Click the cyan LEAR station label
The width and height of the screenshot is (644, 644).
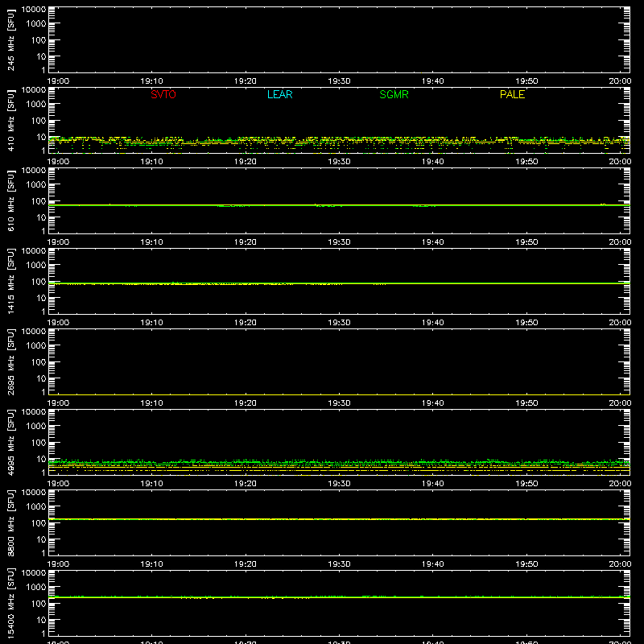pyautogui.click(x=279, y=94)
